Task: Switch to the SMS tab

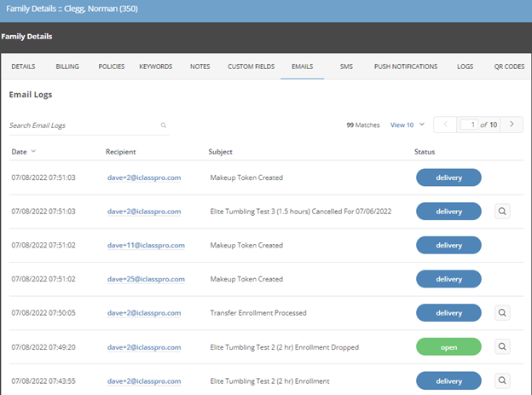Action: click(346, 67)
